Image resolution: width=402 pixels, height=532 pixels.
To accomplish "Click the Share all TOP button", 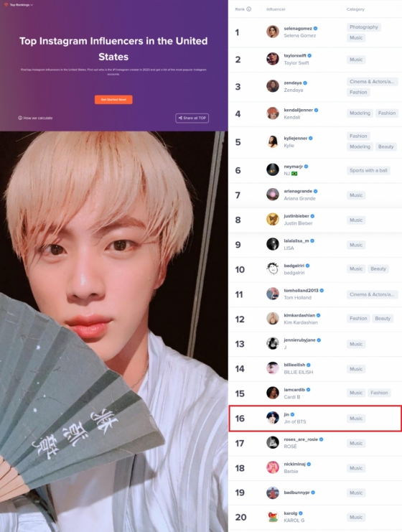I will click(x=192, y=118).
